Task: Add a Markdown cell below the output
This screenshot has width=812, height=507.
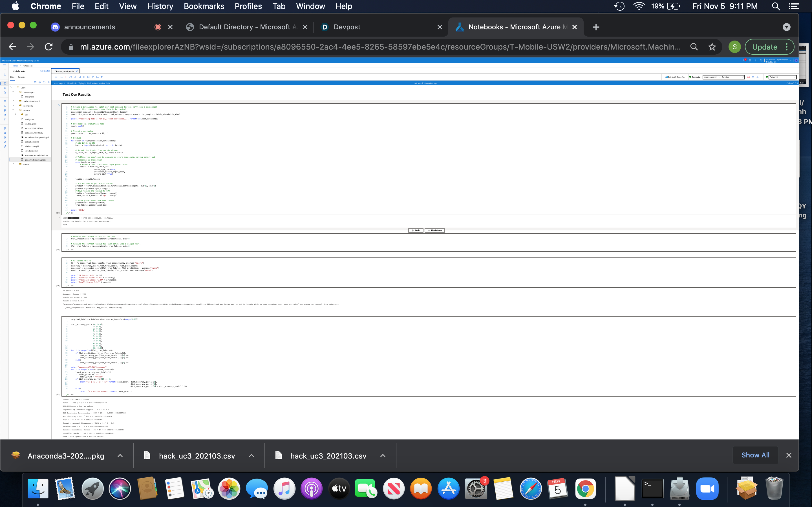Action: [434, 230]
